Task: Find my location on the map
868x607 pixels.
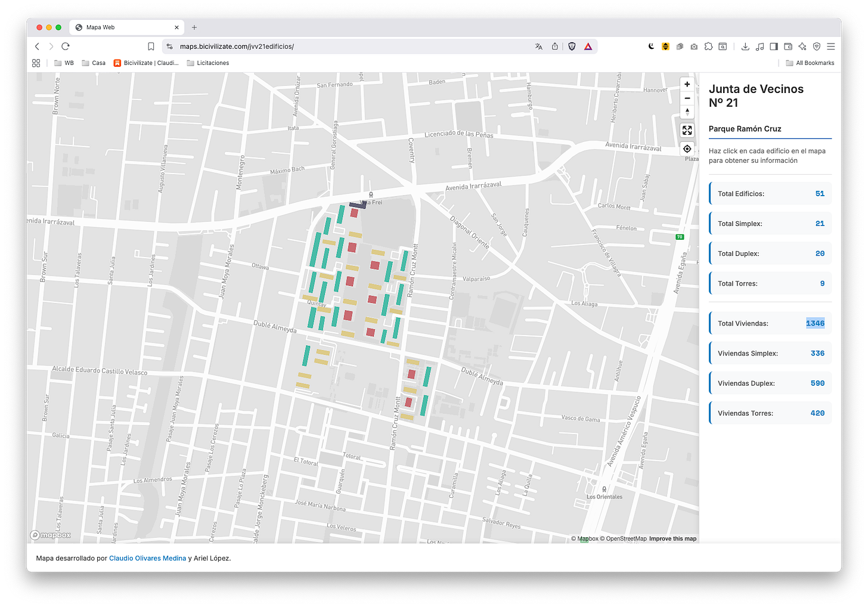Action: point(687,149)
